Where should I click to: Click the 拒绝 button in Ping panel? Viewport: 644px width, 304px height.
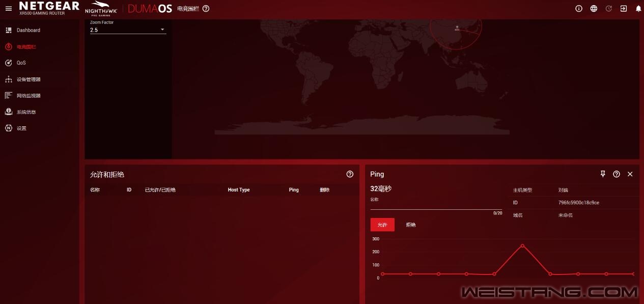[410, 225]
